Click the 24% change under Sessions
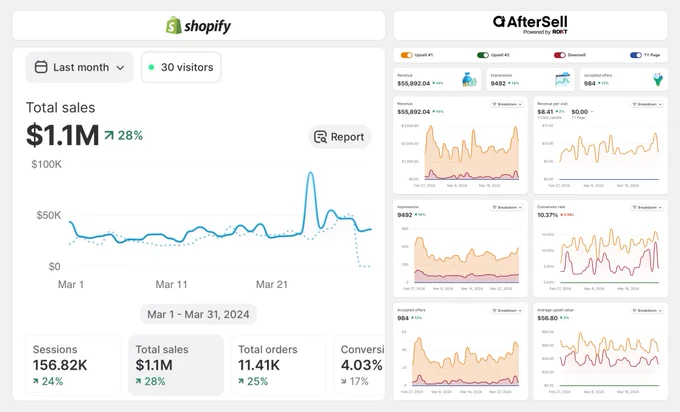This screenshot has height=412, width=680. [52, 381]
